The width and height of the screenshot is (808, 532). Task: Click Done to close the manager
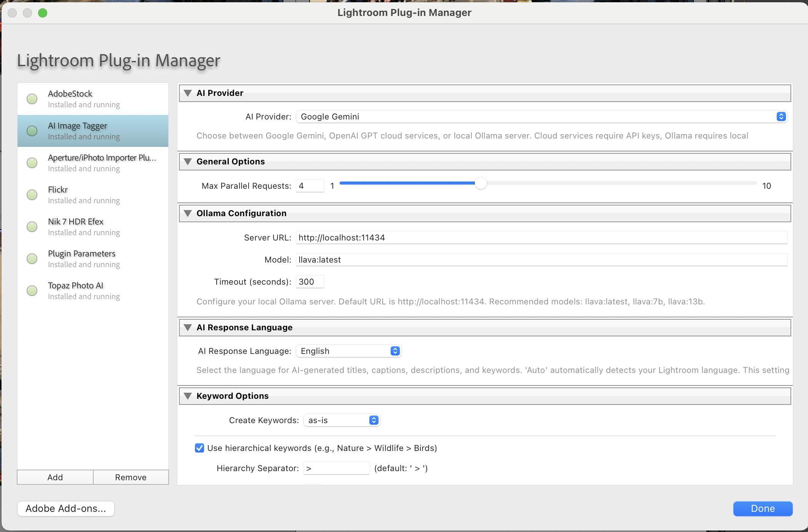click(x=762, y=508)
